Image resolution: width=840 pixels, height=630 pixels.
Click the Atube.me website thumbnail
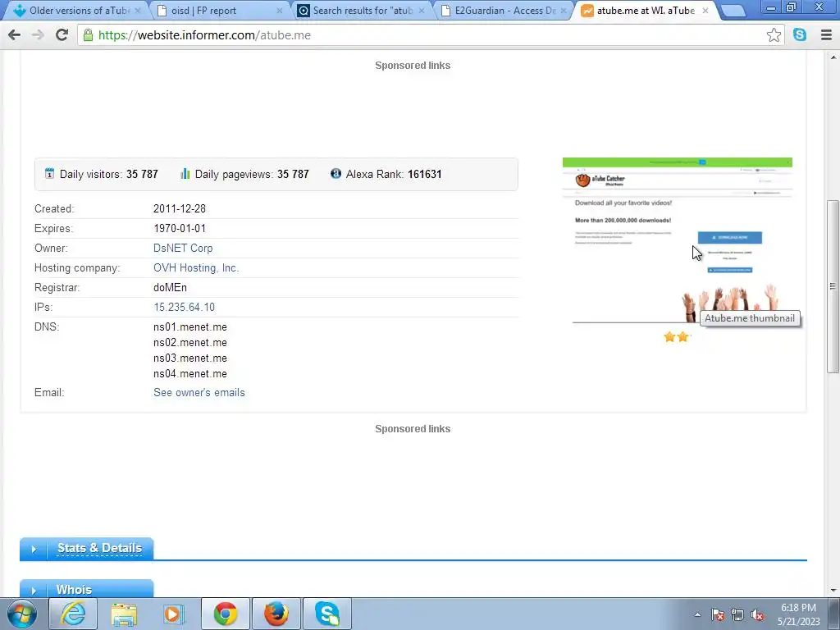click(x=677, y=240)
